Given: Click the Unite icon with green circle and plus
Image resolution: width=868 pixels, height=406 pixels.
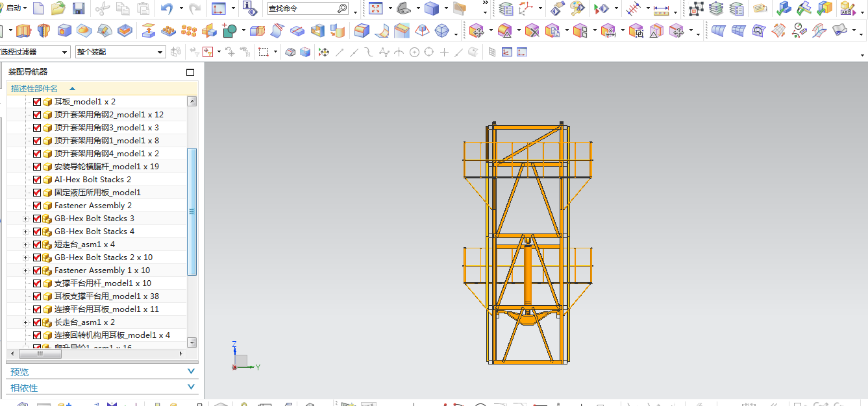Looking at the screenshot, I should pyautogui.click(x=229, y=30).
